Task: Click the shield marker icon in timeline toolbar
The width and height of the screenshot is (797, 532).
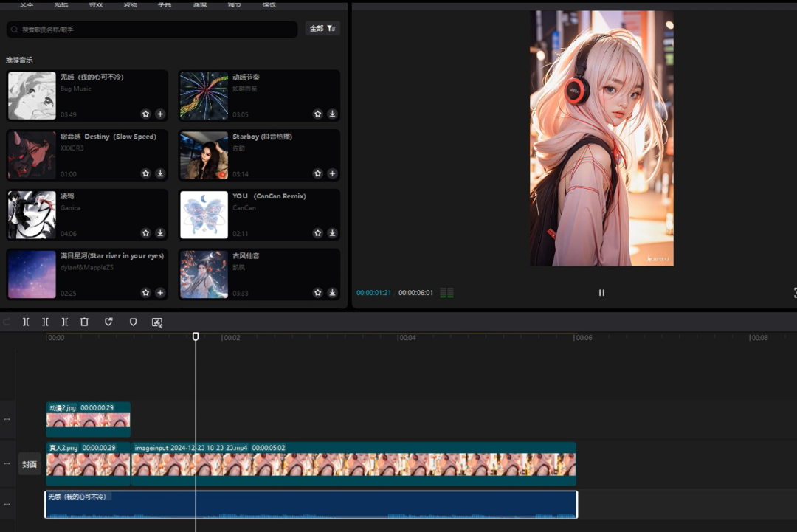Action: click(x=133, y=322)
